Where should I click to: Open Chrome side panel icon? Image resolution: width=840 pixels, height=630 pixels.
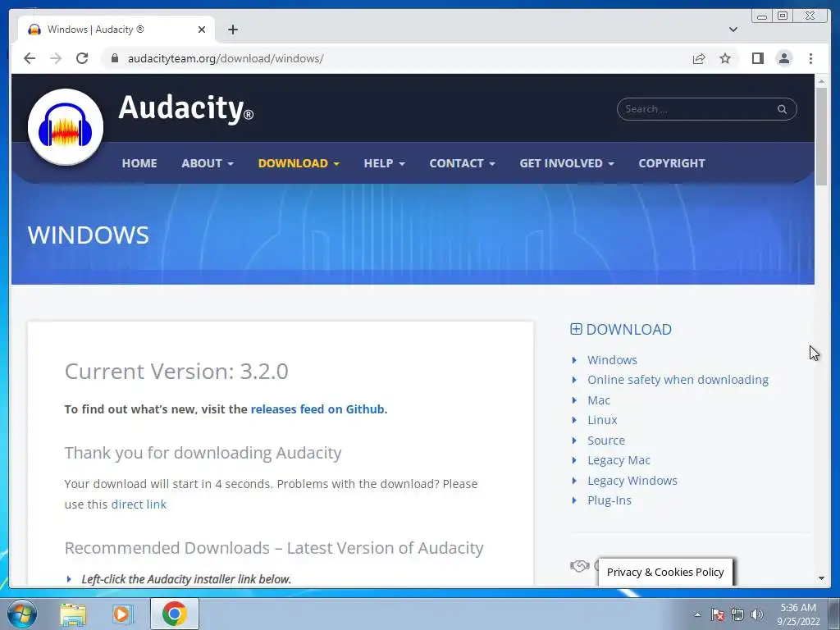coord(757,58)
